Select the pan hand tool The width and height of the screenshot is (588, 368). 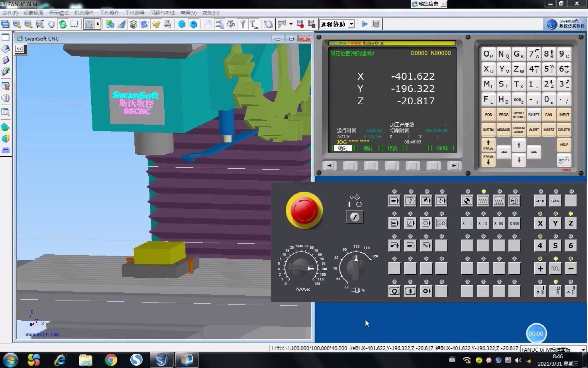[51, 24]
